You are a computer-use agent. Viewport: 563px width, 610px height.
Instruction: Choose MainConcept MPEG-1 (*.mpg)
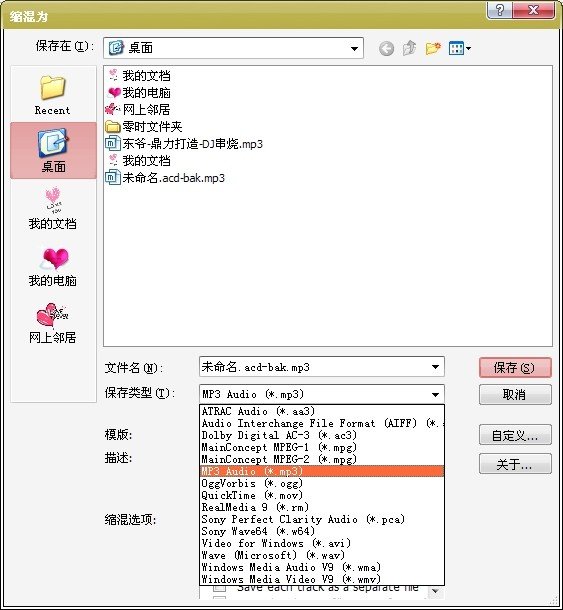tap(322, 447)
